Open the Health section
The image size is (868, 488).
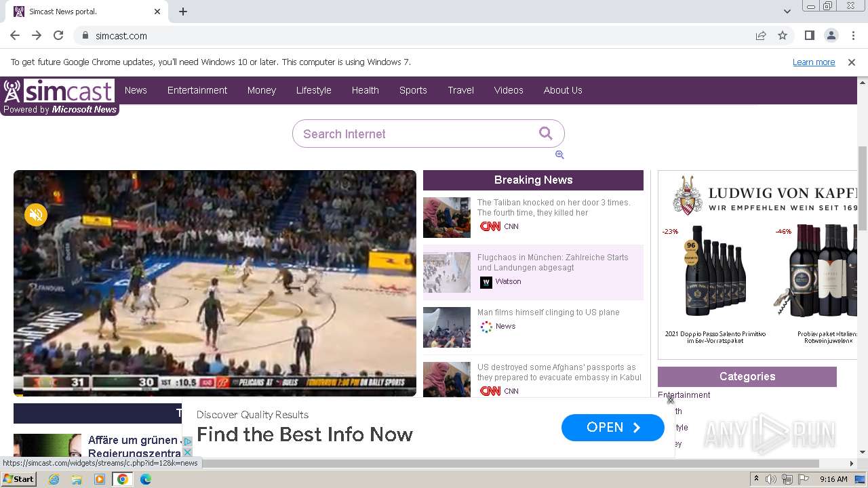click(x=365, y=90)
